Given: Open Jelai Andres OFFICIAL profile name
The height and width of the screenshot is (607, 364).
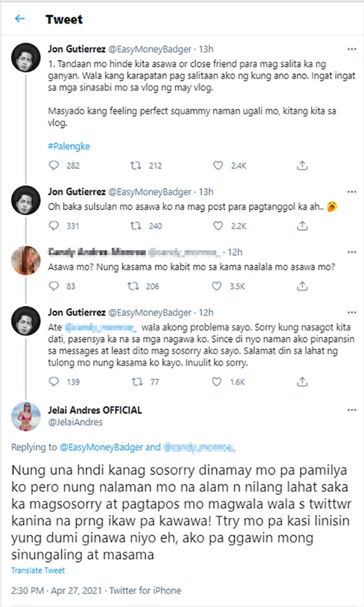Looking at the screenshot, I should click(x=95, y=410).
